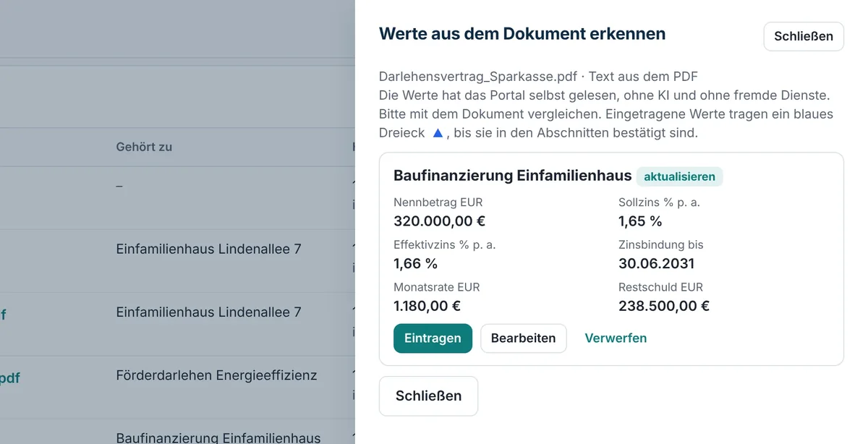Click the Zinsbindung bis label

click(x=660, y=244)
